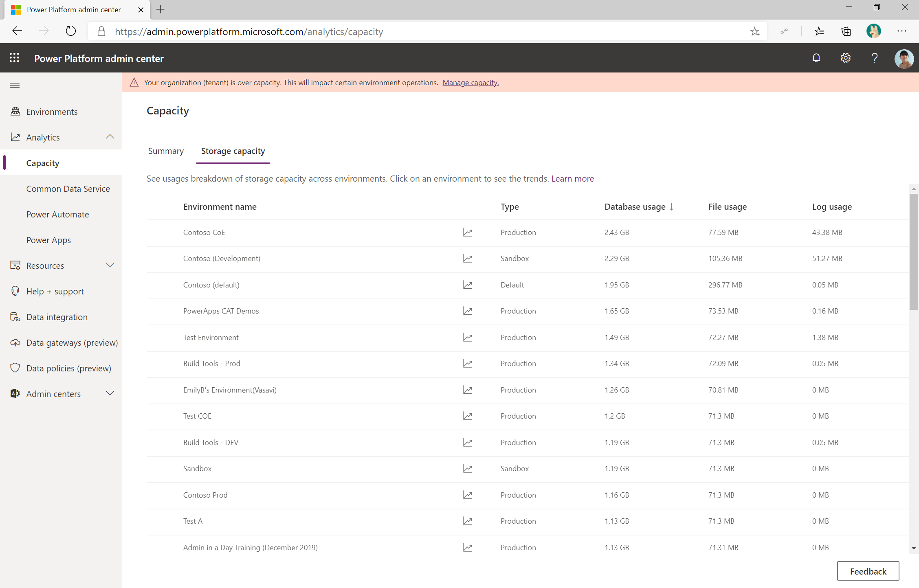Click the trend icon for PowerApps CAT Demos
The image size is (919, 588).
468,311
